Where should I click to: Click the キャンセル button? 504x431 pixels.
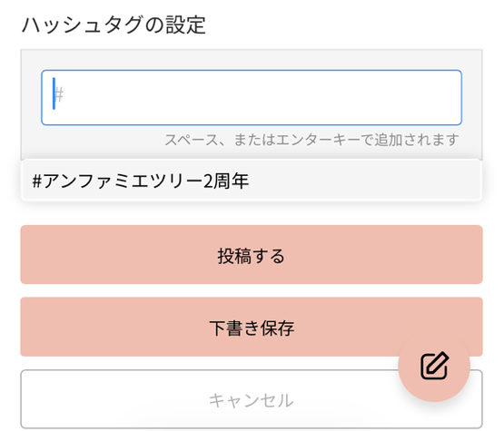tap(252, 399)
